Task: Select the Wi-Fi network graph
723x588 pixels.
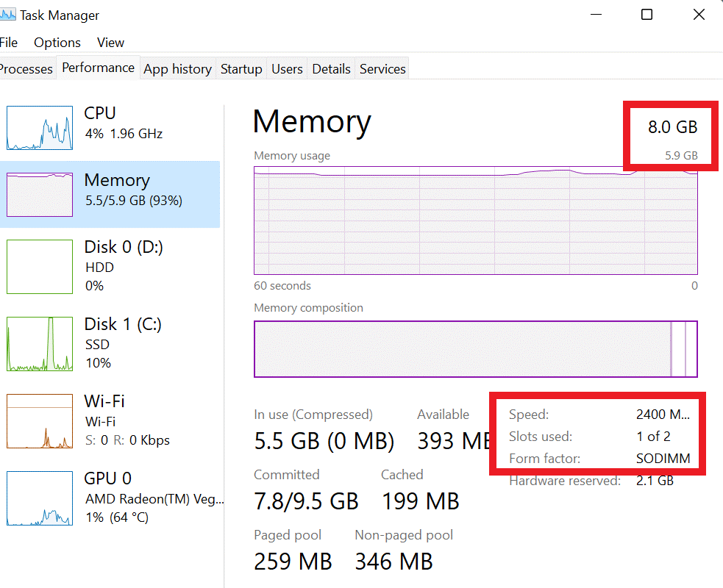Action: (x=39, y=421)
